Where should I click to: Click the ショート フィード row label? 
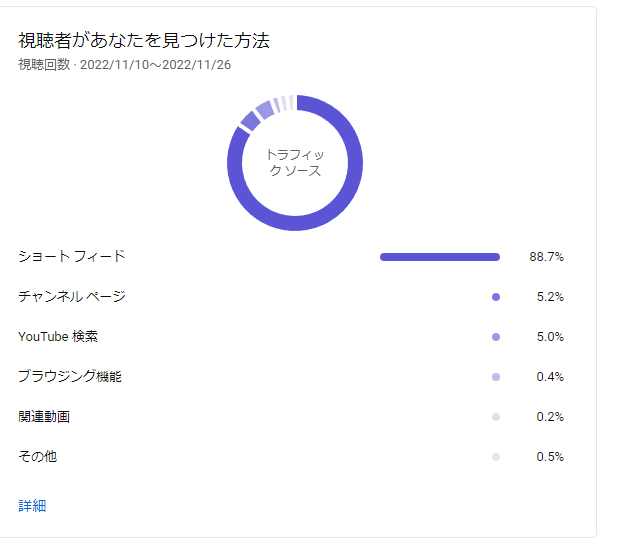(72, 256)
